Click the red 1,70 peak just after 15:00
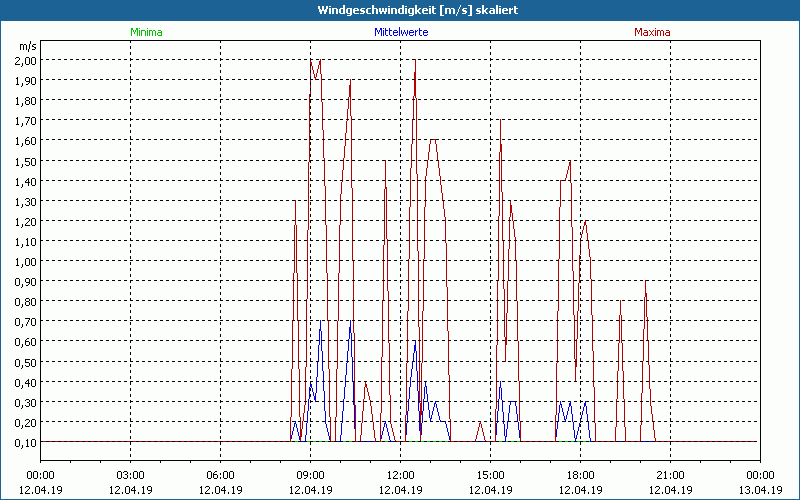The width and height of the screenshot is (800, 500). pyautogui.click(x=500, y=122)
